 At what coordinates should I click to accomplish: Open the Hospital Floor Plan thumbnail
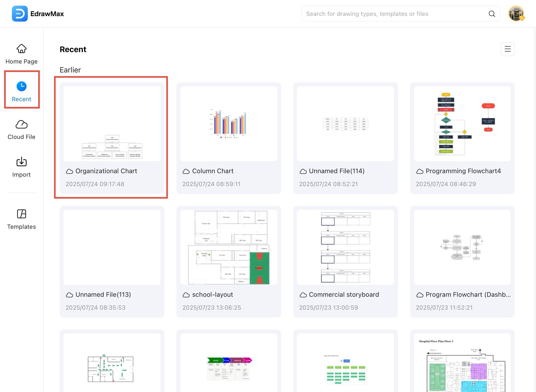tap(462, 363)
